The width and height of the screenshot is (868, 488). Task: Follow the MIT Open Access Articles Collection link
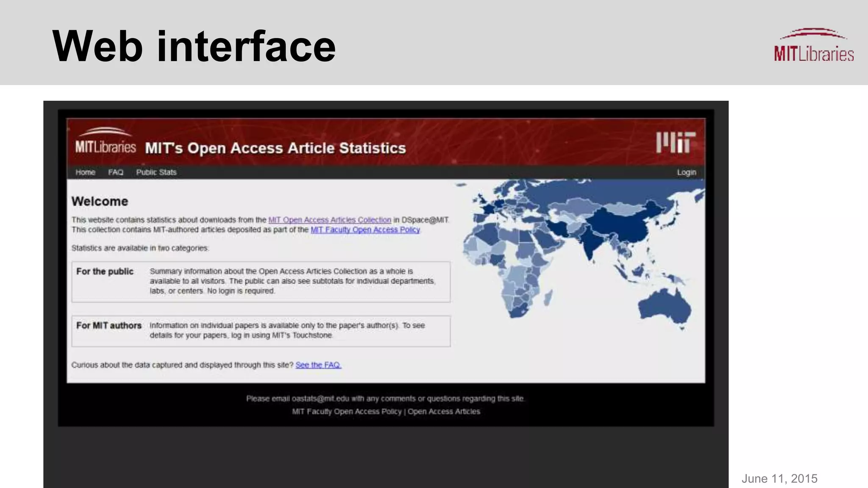(x=330, y=220)
